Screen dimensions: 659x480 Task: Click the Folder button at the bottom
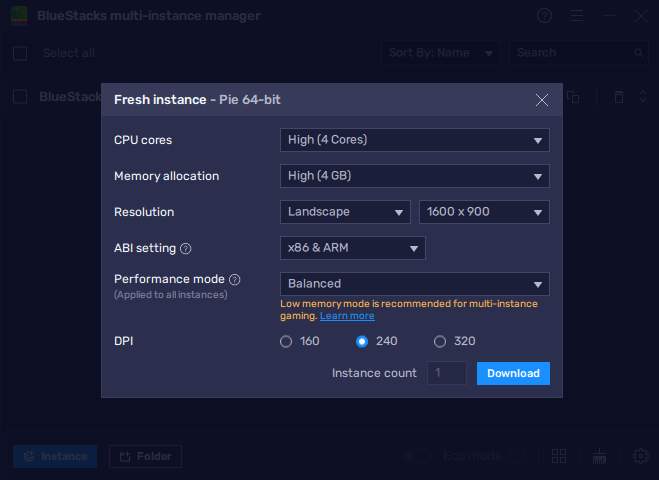click(x=145, y=456)
